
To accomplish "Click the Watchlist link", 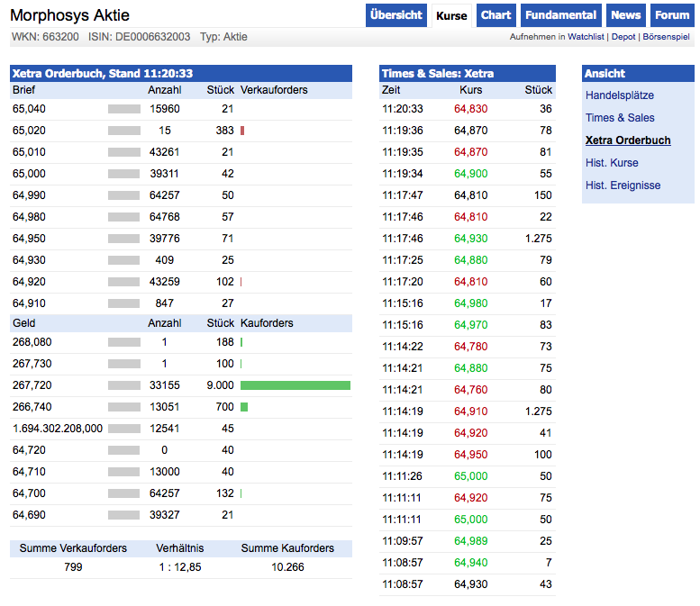I will coord(586,37).
